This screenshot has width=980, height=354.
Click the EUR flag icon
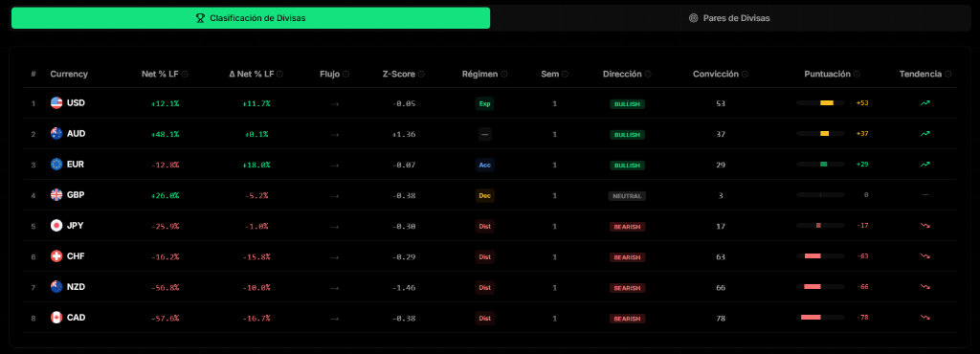tap(56, 165)
